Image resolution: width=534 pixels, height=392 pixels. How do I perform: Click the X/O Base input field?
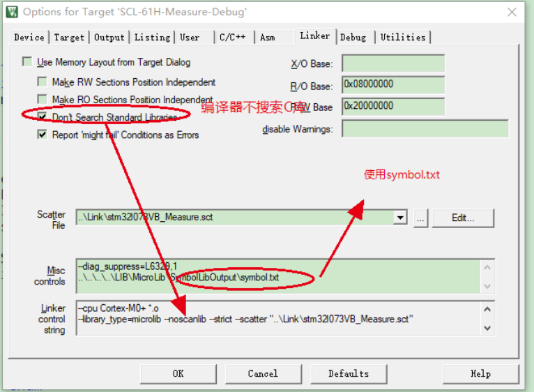click(393, 63)
